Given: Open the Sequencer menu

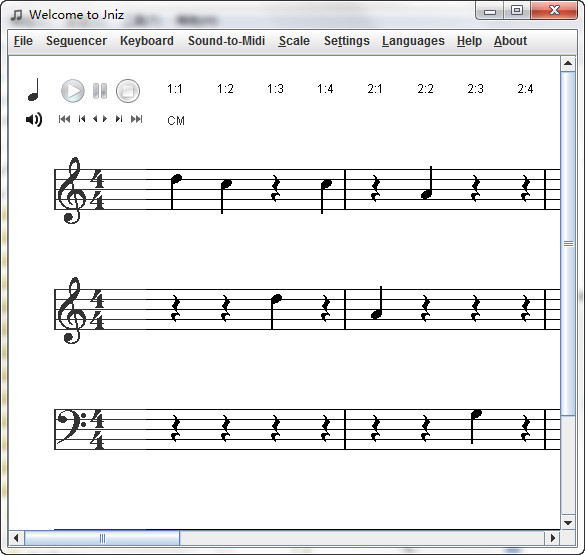Looking at the screenshot, I should [x=76, y=41].
